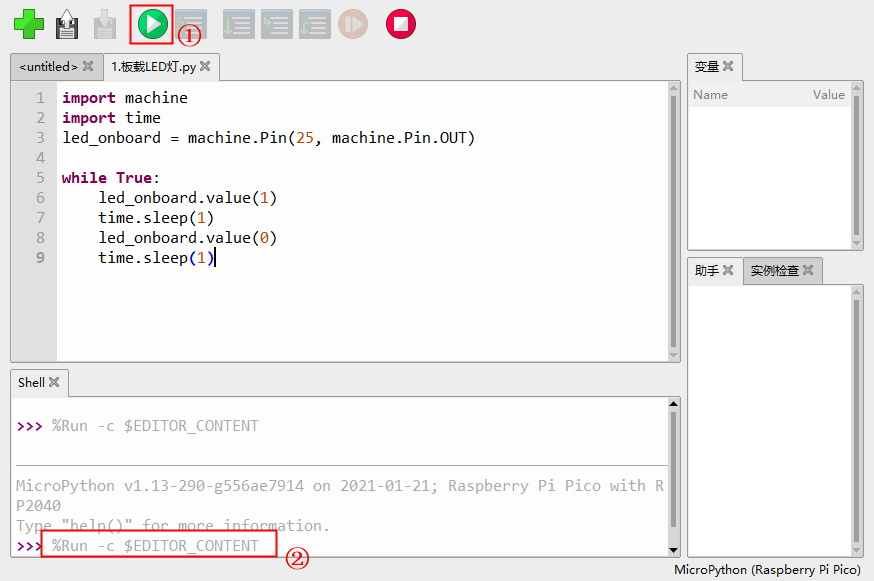Open MicroPython (Raspberry Pi Pico) interpreter selector
Viewport: 874px width, 581px height.
767,570
